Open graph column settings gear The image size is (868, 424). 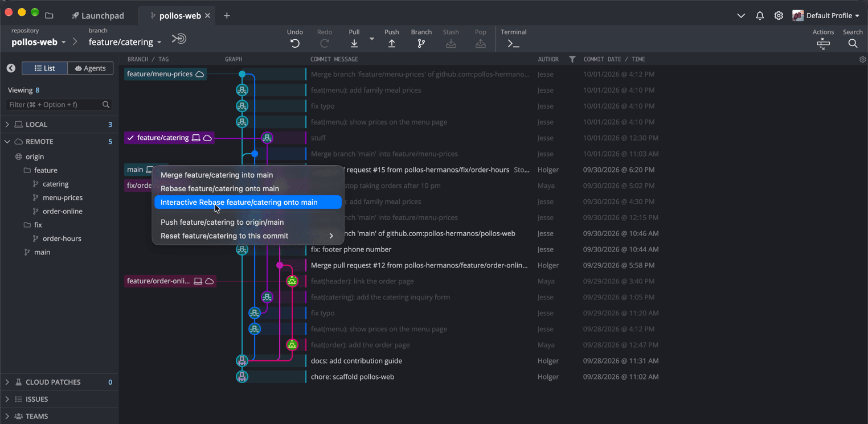(862, 59)
